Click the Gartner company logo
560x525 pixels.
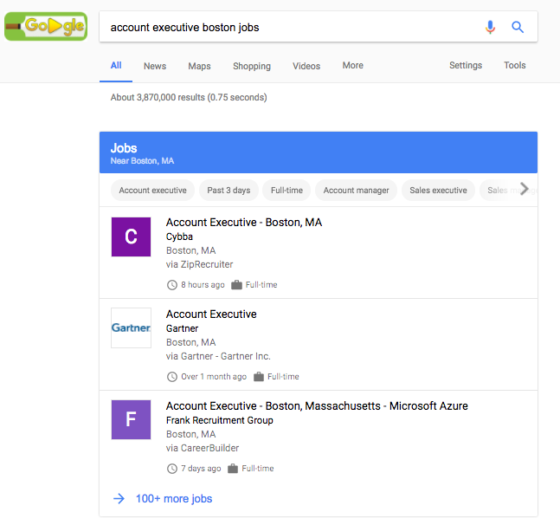(131, 328)
